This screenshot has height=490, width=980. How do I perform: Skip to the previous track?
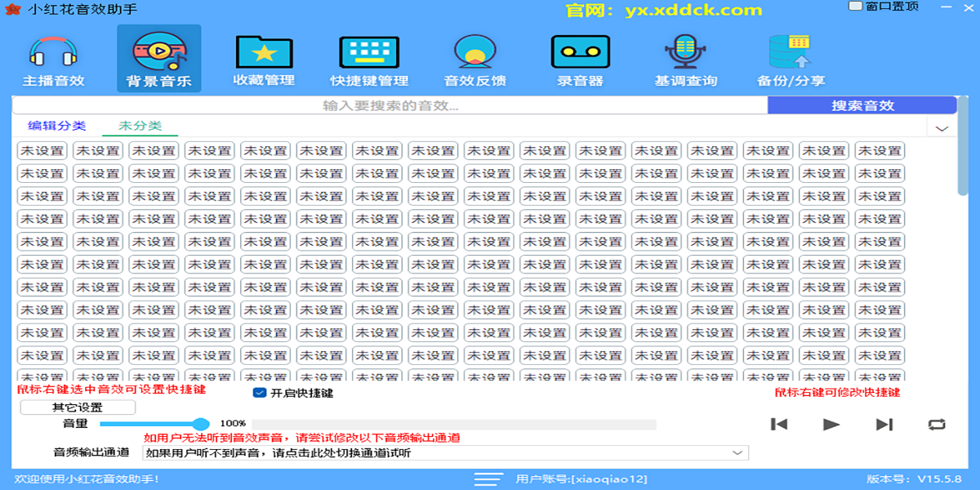[779, 424]
